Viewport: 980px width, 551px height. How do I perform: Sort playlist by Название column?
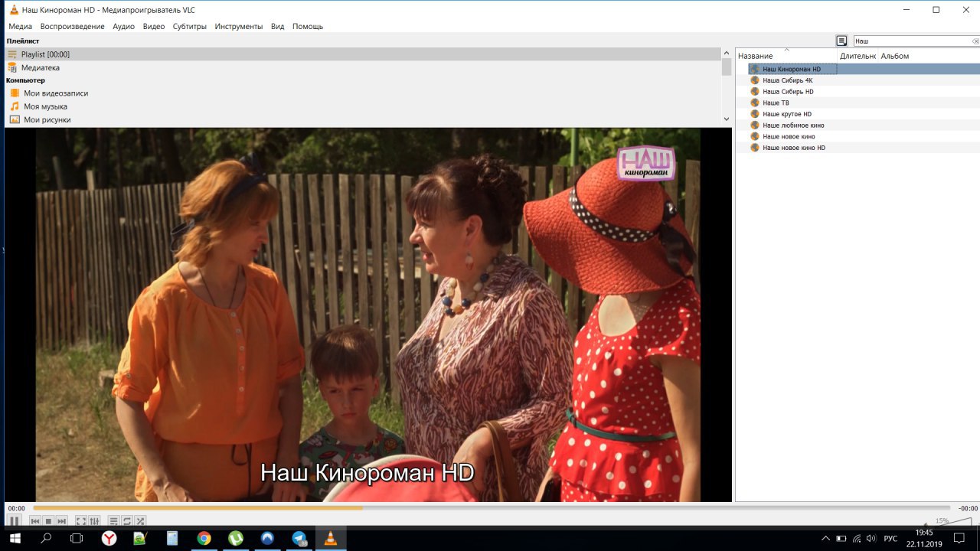click(x=786, y=56)
